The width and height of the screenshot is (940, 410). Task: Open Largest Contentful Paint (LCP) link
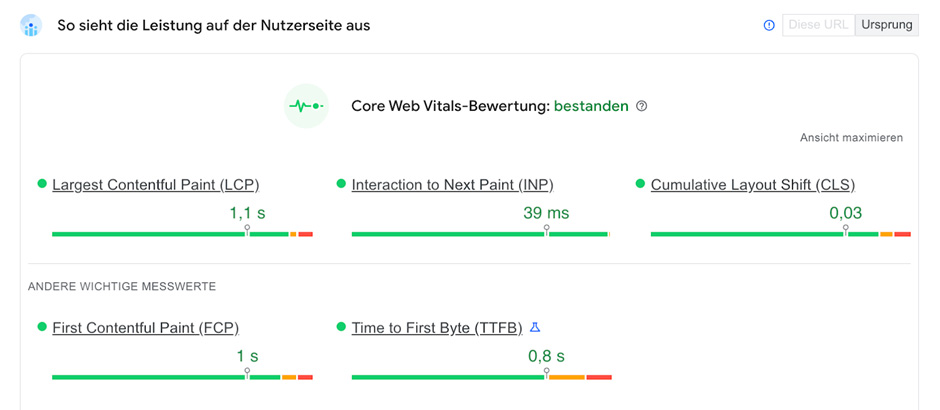155,185
